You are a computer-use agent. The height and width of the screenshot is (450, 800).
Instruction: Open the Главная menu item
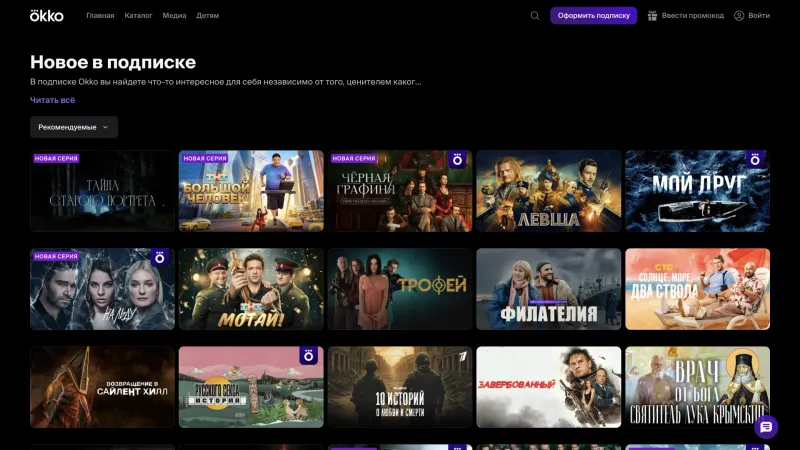coord(100,16)
